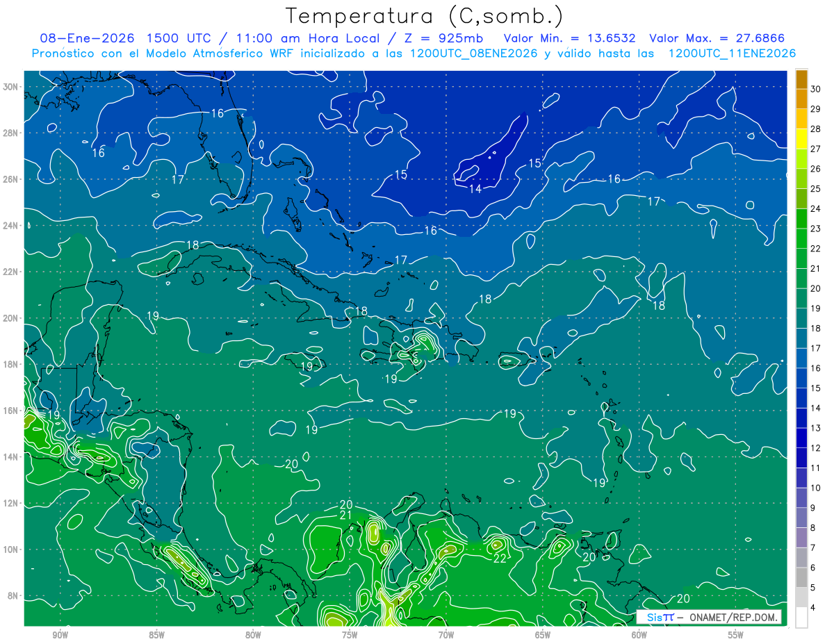Viewport: 834px width, 644px height.
Task: Click the '26N' latitude axis label
Action: point(10,179)
